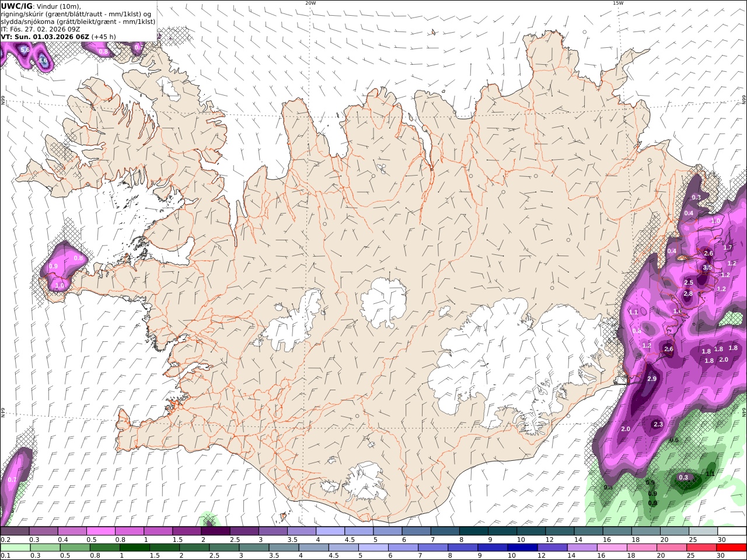747x560 pixels.
Task: Click the white 2.0 value off the southeast coast
Action: tap(626, 429)
